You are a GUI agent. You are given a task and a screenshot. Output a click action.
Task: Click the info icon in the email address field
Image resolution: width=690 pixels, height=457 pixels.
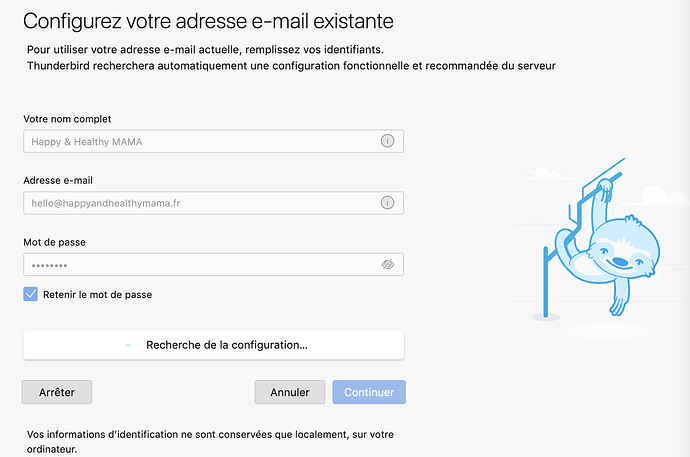(387, 203)
